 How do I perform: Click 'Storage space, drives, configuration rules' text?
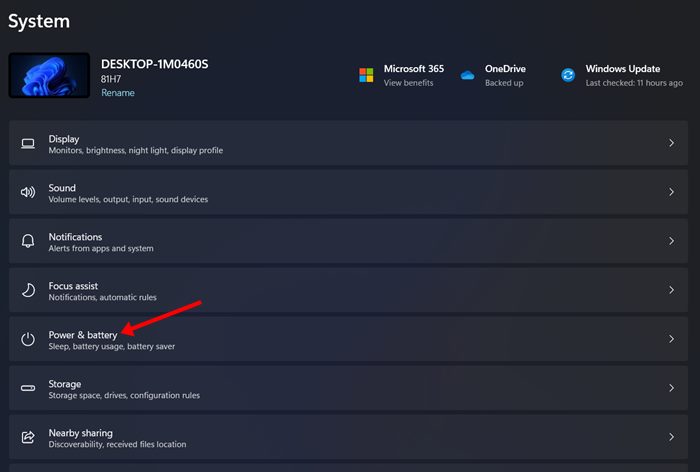pyautogui.click(x=124, y=395)
